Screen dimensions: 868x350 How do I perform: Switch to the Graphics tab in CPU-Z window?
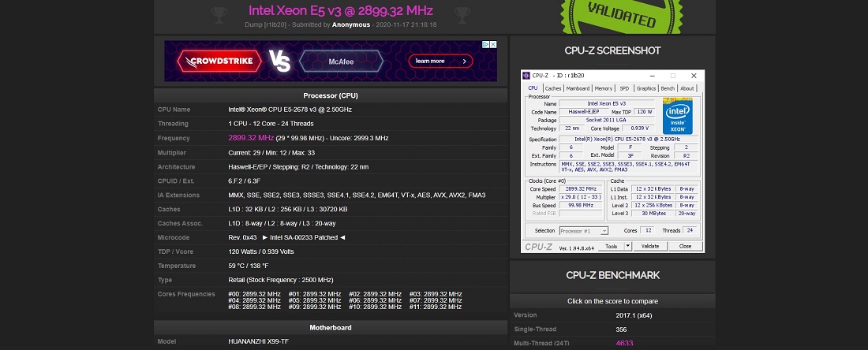pos(646,88)
